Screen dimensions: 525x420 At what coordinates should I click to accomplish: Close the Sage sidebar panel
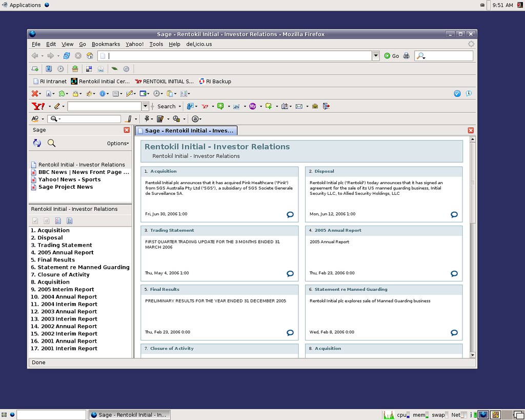(127, 130)
